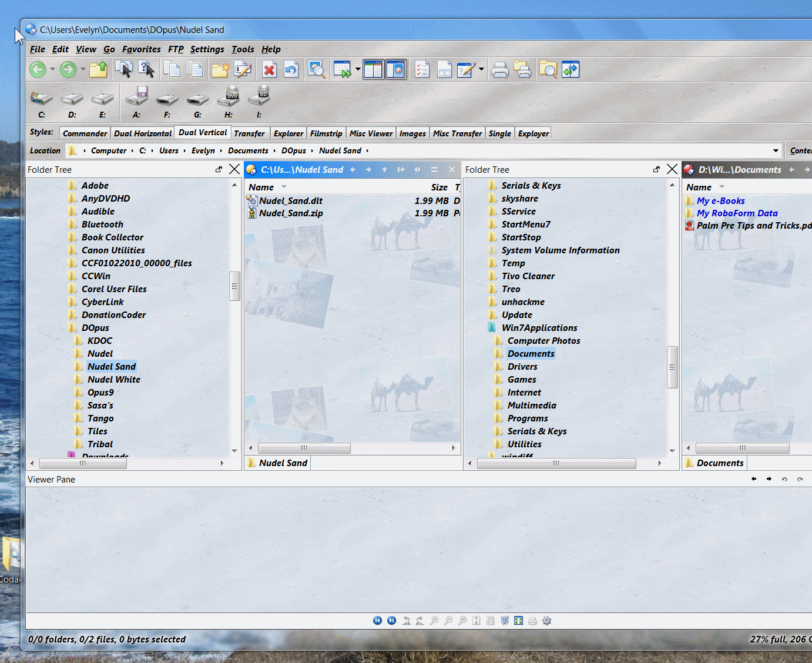Open the Location path history dropdown
The height and width of the screenshot is (663, 812).
coord(776,150)
